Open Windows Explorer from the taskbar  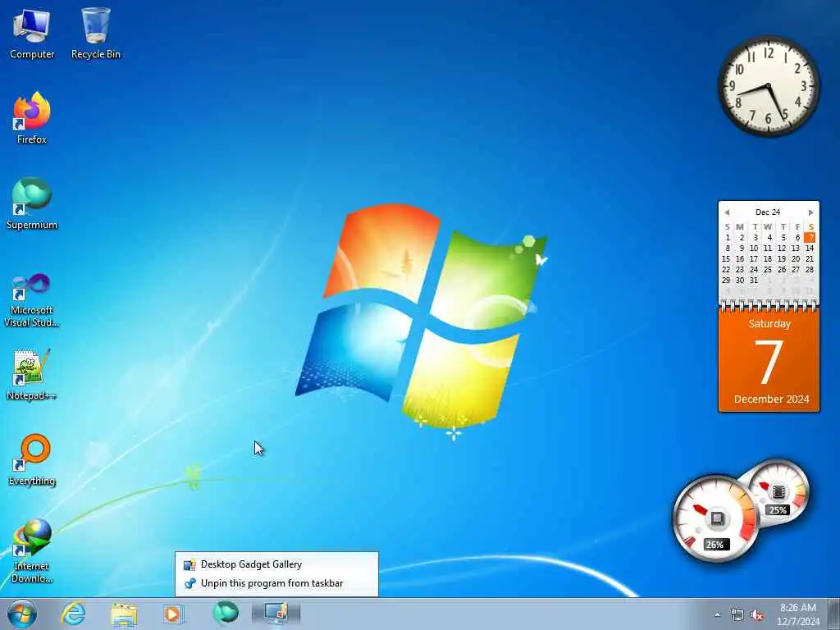124,614
